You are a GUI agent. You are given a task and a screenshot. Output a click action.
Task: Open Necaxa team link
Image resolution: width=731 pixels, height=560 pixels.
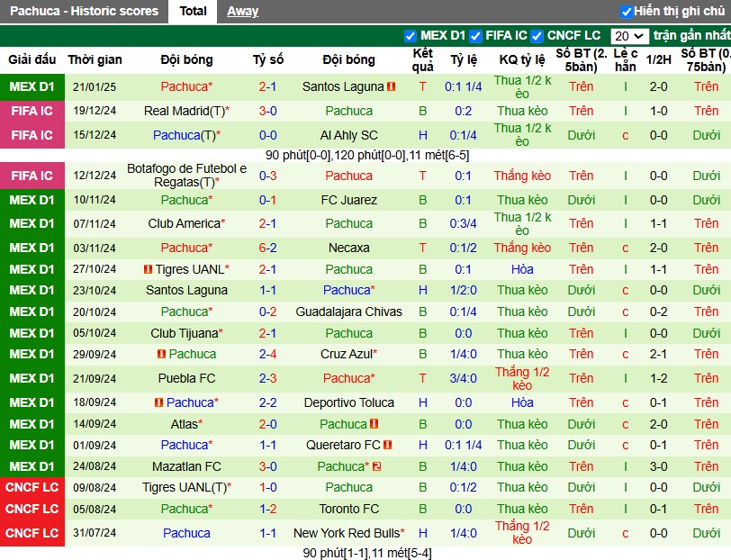click(348, 248)
